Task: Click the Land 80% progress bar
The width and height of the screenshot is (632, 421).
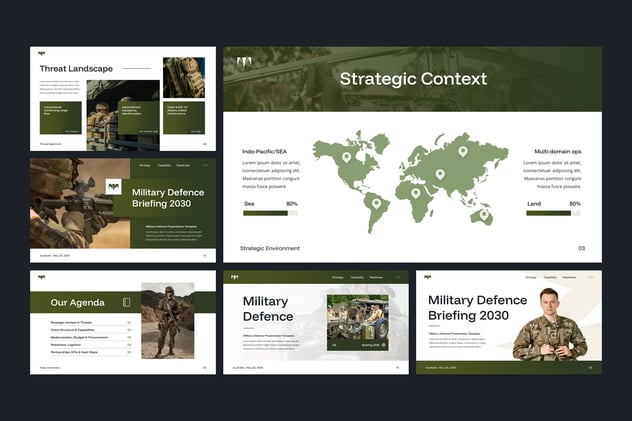Action: tap(553, 213)
